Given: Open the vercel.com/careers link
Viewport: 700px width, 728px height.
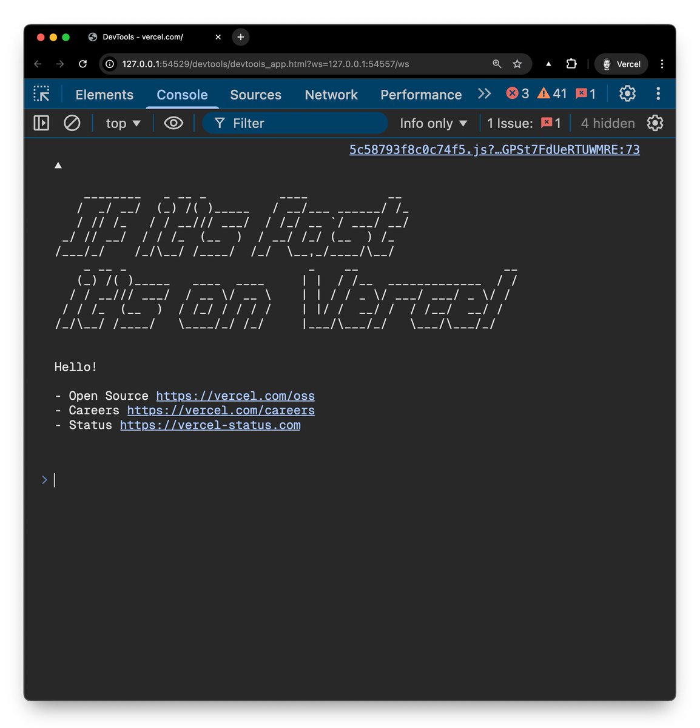Looking at the screenshot, I should pyautogui.click(x=221, y=410).
